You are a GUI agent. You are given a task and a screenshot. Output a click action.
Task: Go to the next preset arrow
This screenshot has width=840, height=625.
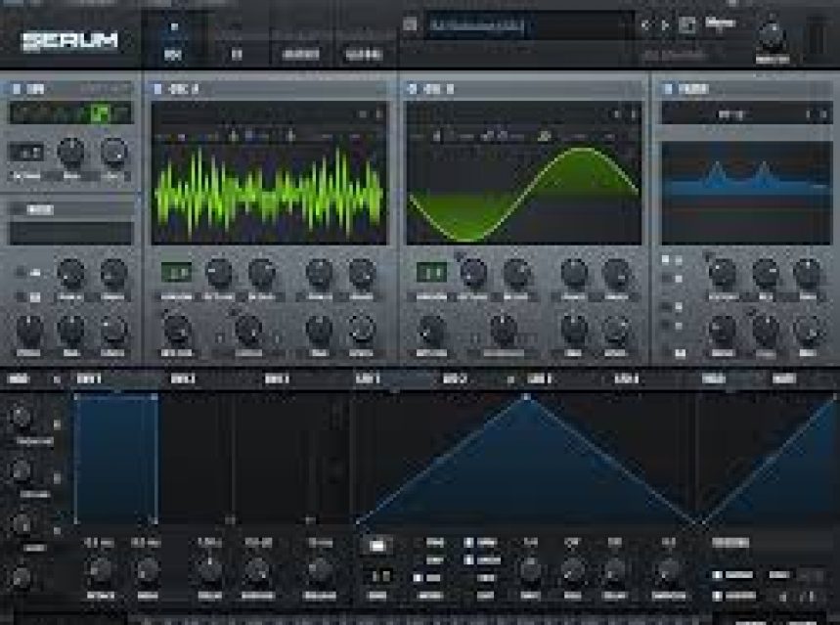coord(665,24)
